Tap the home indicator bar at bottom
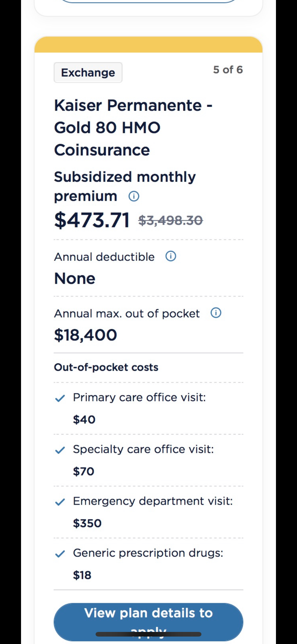Viewport: 297px width, 644px height. pyautogui.click(x=148, y=634)
